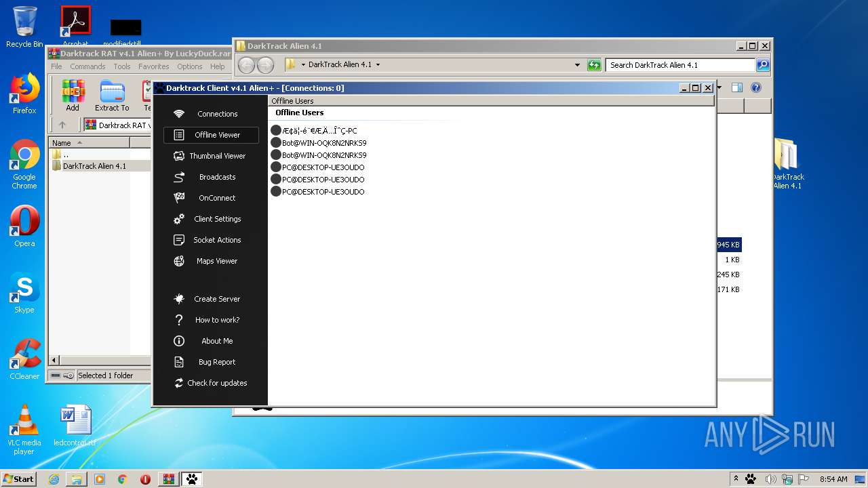Image resolution: width=868 pixels, height=488 pixels.
Task: Open Recycle Bin on desktop
Action: coord(24,27)
